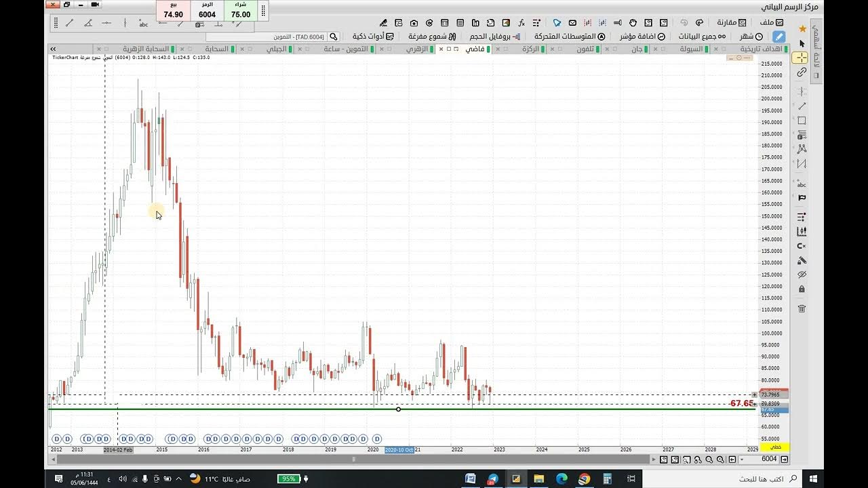Click the yellow خطي scale button

pyautogui.click(x=775, y=447)
